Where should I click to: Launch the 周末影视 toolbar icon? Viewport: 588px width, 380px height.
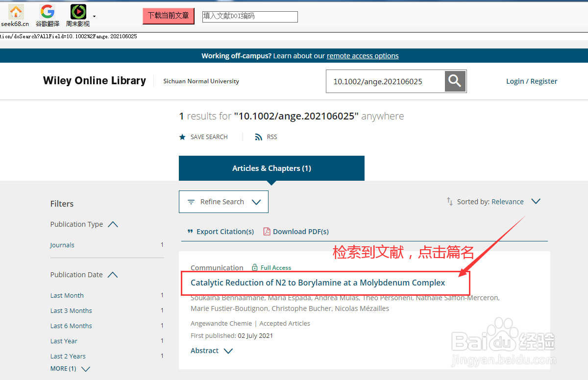click(78, 12)
